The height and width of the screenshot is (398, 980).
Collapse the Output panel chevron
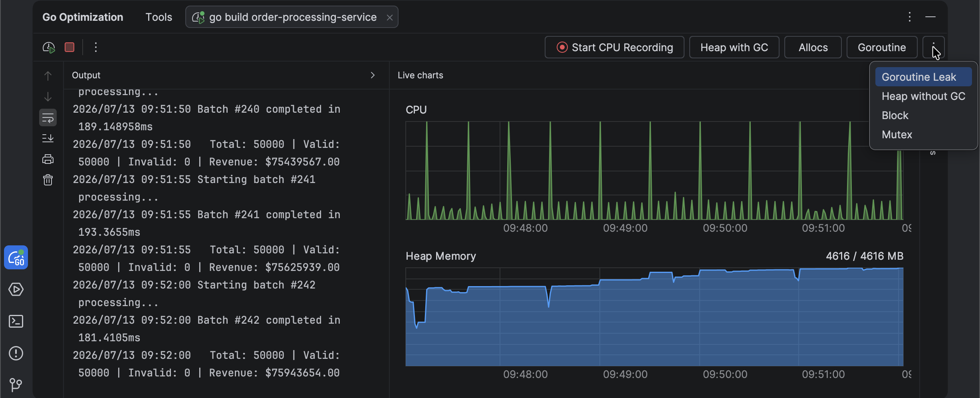tap(373, 75)
